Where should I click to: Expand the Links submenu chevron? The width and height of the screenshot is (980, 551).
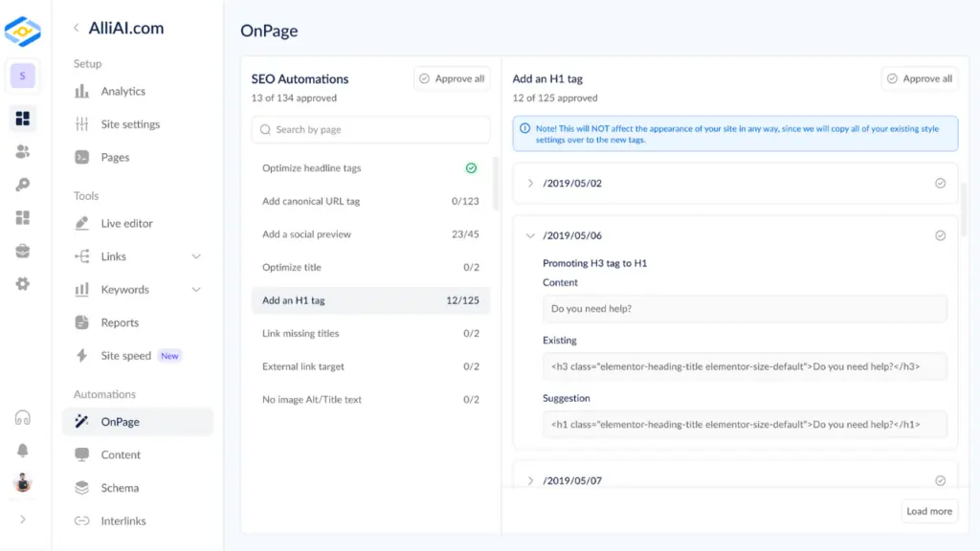196,256
